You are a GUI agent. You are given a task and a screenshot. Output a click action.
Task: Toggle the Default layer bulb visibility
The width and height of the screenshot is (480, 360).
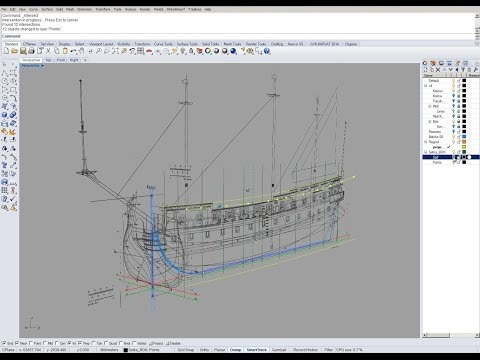point(454,81)
